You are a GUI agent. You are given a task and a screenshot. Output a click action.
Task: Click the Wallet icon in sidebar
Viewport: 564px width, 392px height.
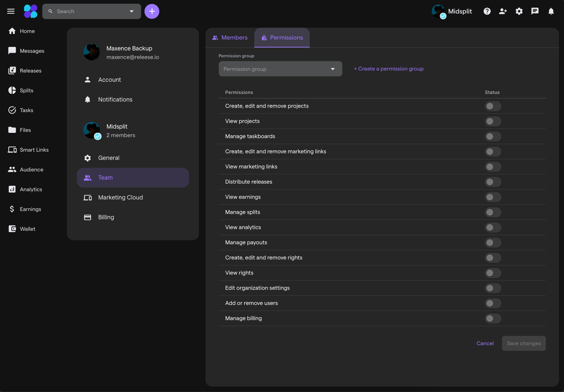coord(12,229)
